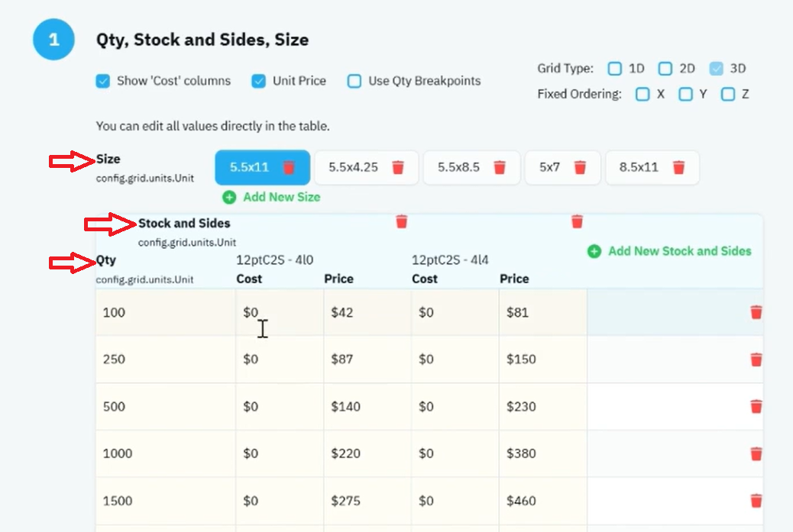Uncheck Show 'Cost' columns checkbox
Image resolution: width=793 pixels, height=532 pixels.
pyautogui.click(x=102, y=81)
